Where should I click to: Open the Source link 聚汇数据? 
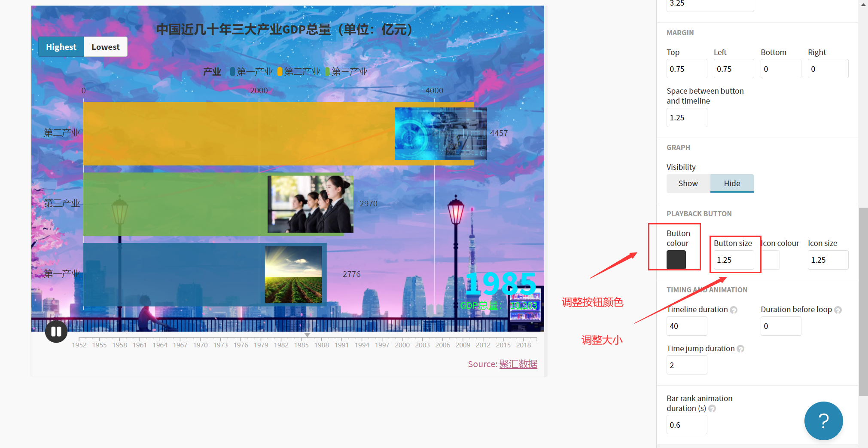click(518, 364)
